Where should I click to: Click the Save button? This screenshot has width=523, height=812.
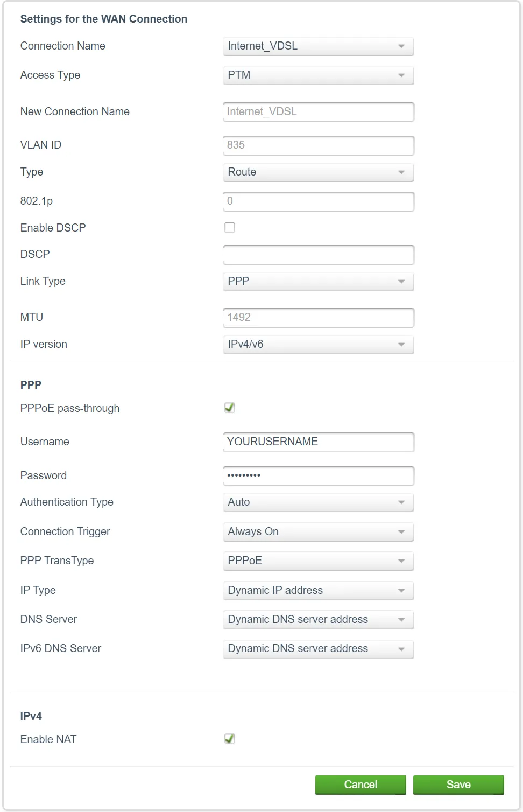tap(458, 785)
